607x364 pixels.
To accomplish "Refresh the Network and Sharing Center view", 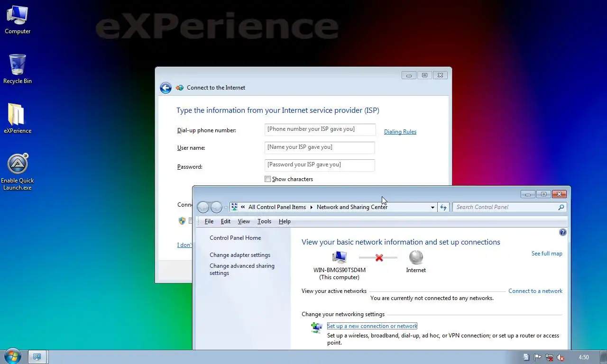I will click(x=443, y=207).
